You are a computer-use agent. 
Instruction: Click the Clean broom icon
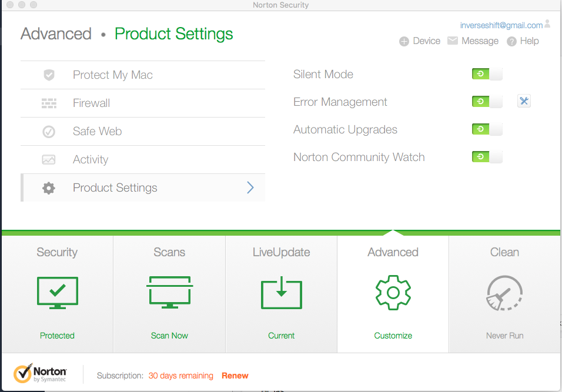click(504, 293)
